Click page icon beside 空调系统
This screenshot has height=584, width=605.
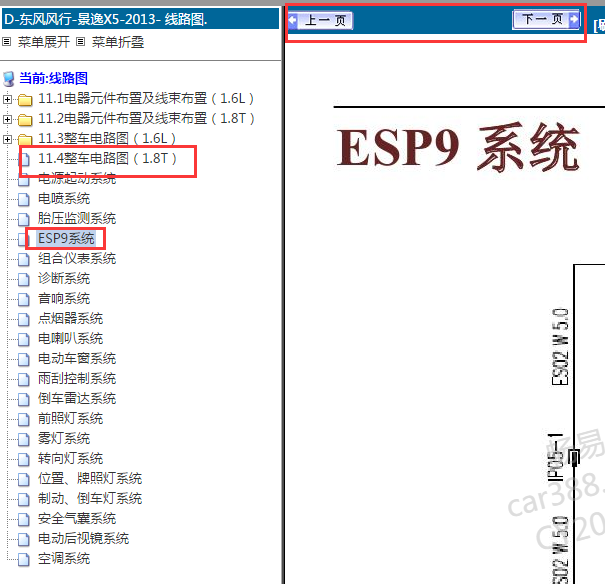24,560
